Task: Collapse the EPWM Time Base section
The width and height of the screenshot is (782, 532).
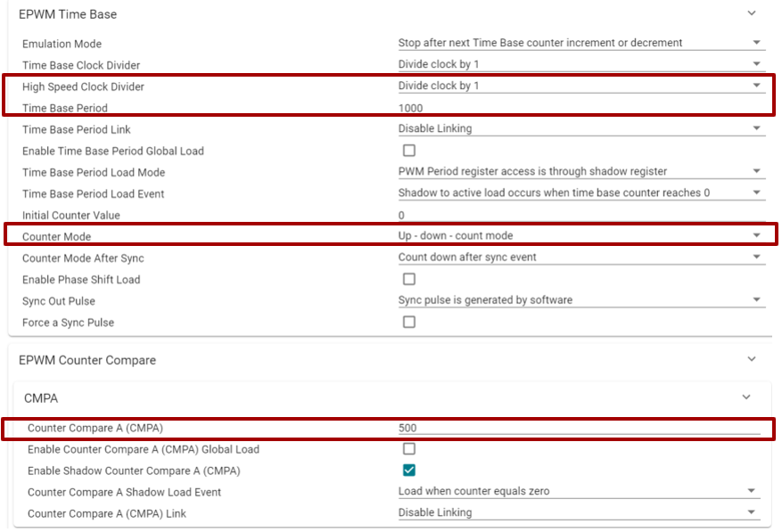Action: [751, 13]
